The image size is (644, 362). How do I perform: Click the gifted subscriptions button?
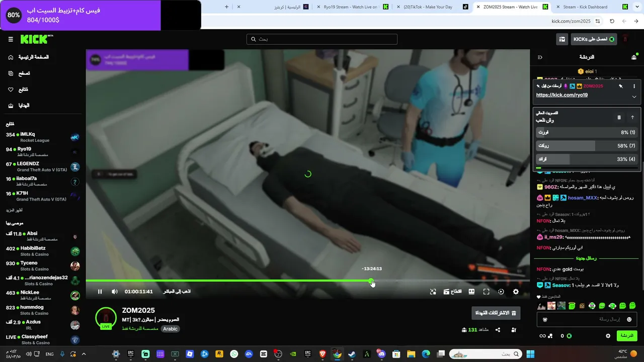coord(496,313)
